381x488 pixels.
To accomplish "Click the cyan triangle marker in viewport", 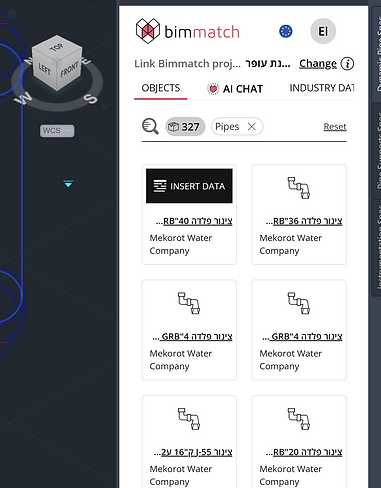I will tap(68, 184).
